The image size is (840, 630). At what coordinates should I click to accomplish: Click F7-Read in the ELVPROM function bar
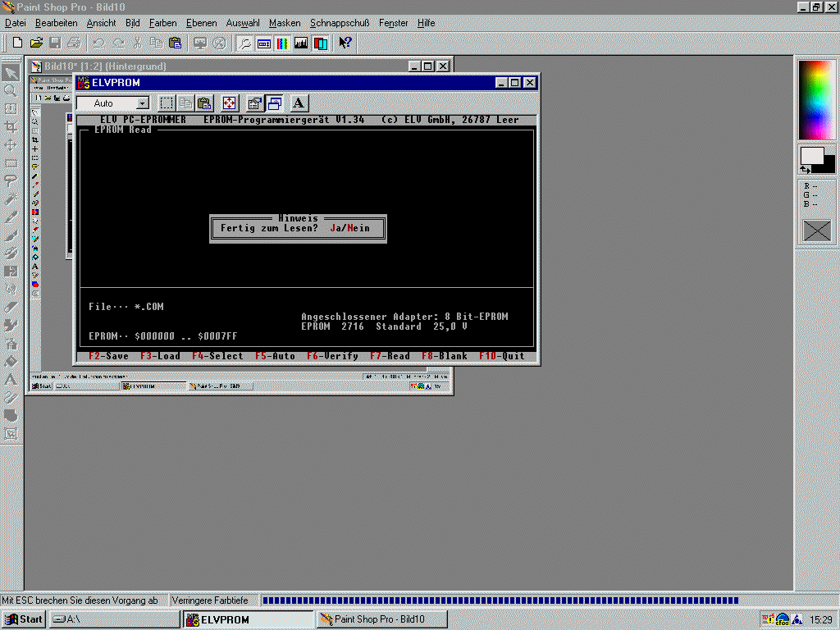tap(390, 356)
